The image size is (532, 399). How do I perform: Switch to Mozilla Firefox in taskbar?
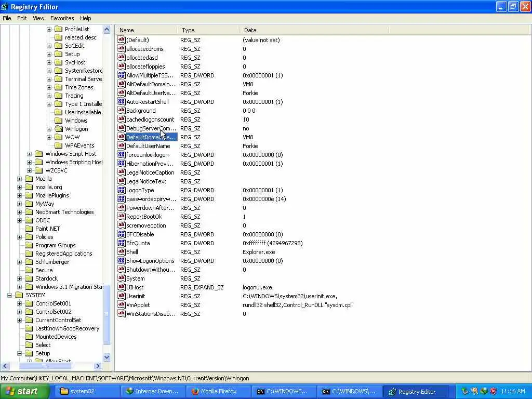pos(219,392)
